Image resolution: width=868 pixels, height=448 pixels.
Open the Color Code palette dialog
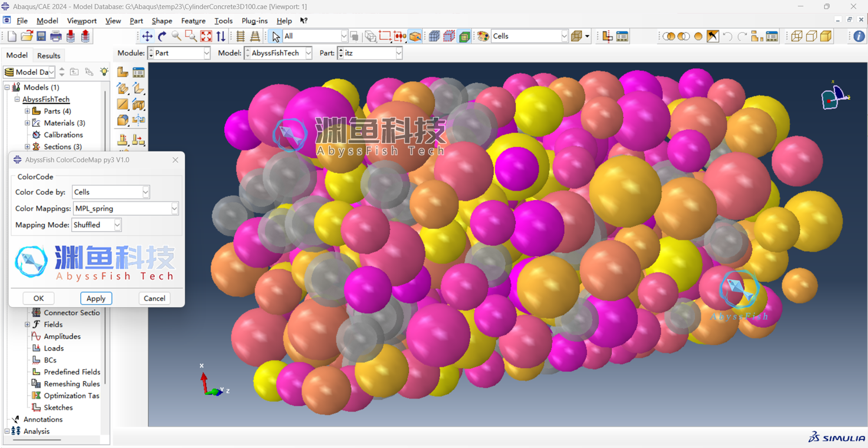coord(483,36)
